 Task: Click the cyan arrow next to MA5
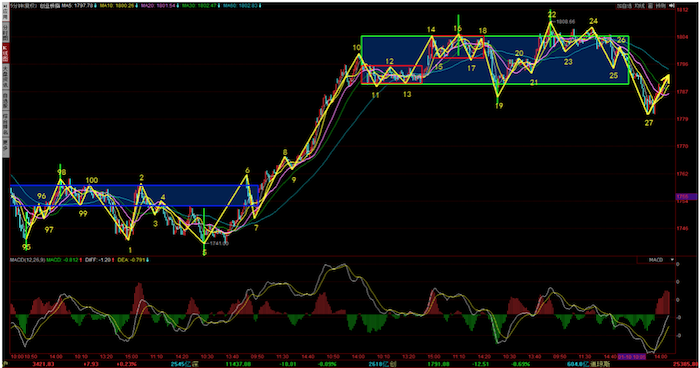tap(96, 6)
